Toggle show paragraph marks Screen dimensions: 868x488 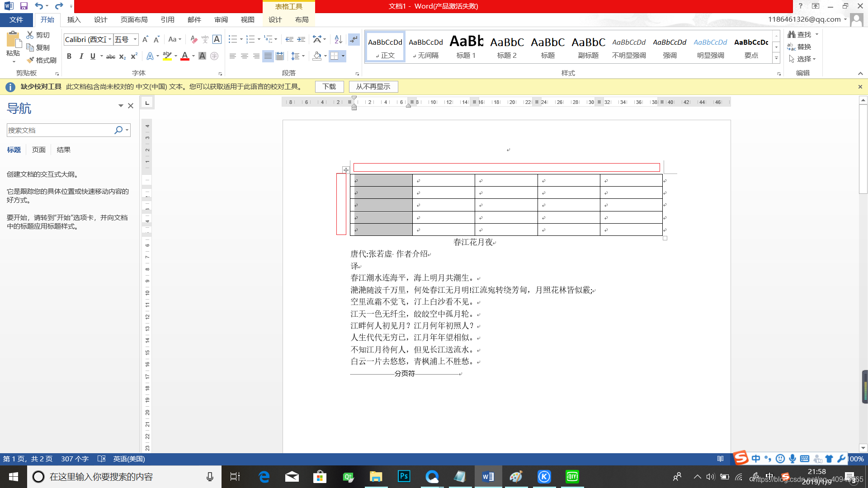point(354,40)
